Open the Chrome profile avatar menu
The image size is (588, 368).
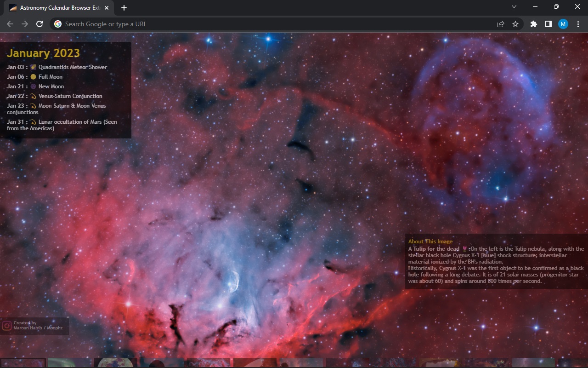563,24
